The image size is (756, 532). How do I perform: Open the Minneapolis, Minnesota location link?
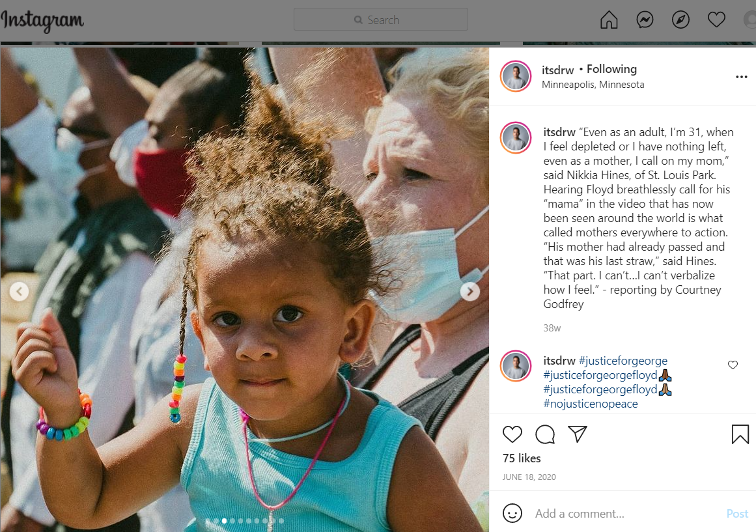click(593, 85)
